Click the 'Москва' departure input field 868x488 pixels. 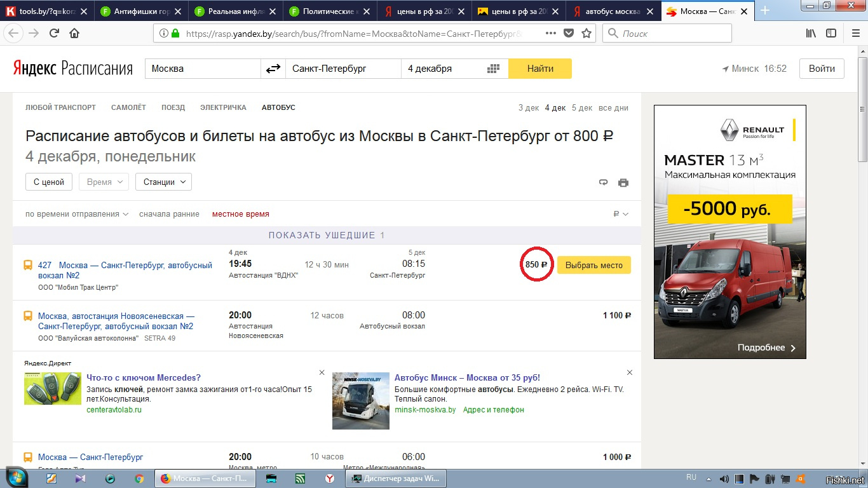pos(203,69)
